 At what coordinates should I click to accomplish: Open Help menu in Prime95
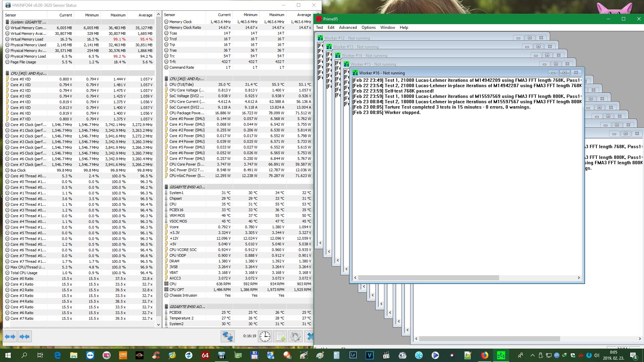coord(404,27)
